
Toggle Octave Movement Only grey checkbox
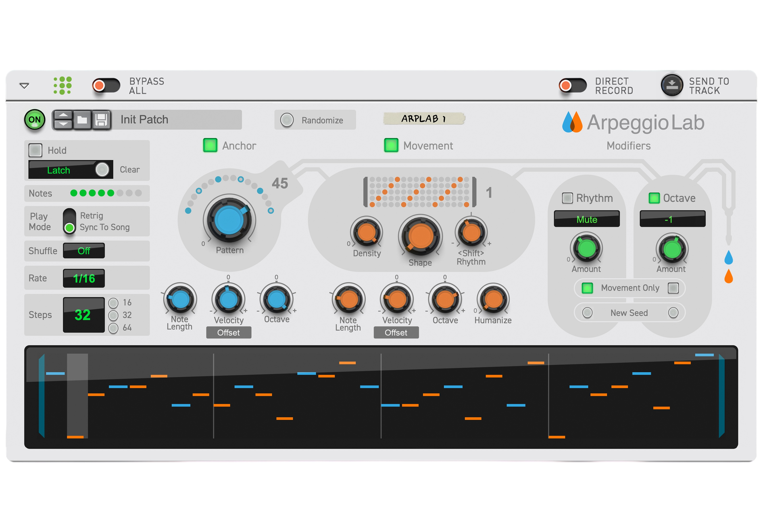coord(673,288)
